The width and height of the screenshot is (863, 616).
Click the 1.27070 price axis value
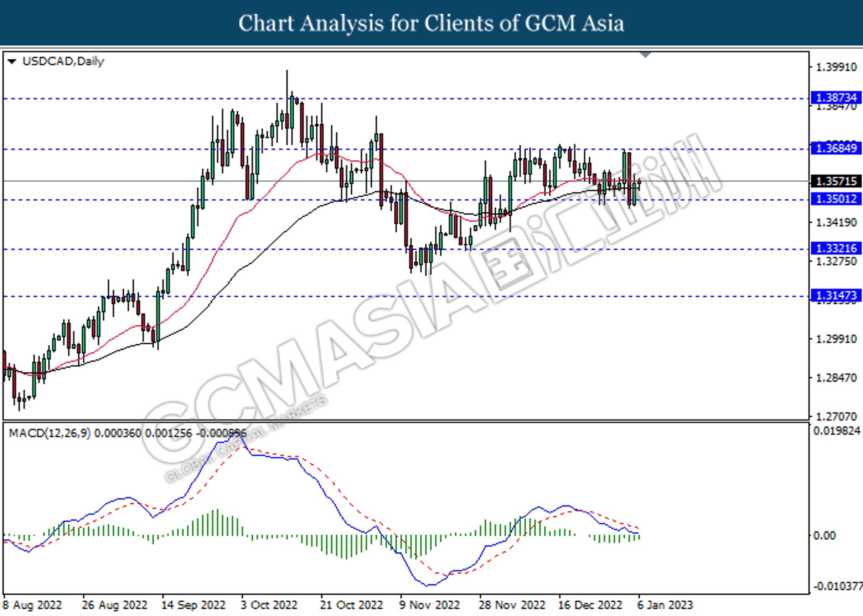(836, 417)
